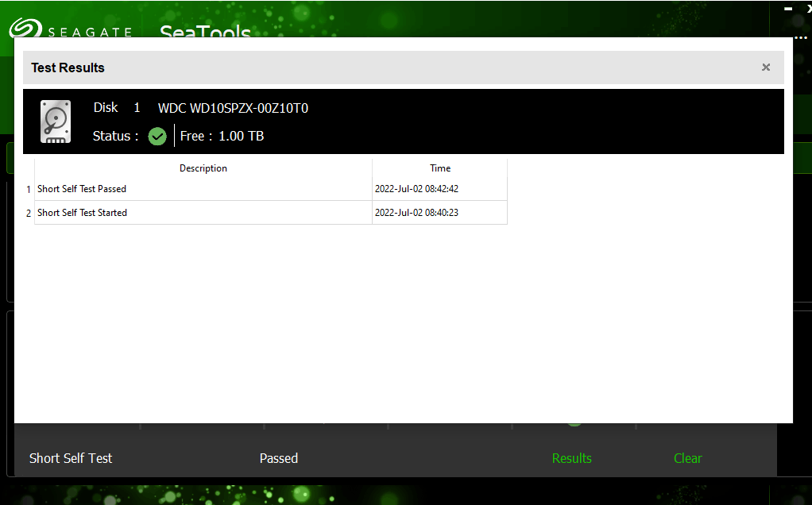Click the 'Disk 1' label
Viewport: 812px width, 505px height.
(117, 108)
